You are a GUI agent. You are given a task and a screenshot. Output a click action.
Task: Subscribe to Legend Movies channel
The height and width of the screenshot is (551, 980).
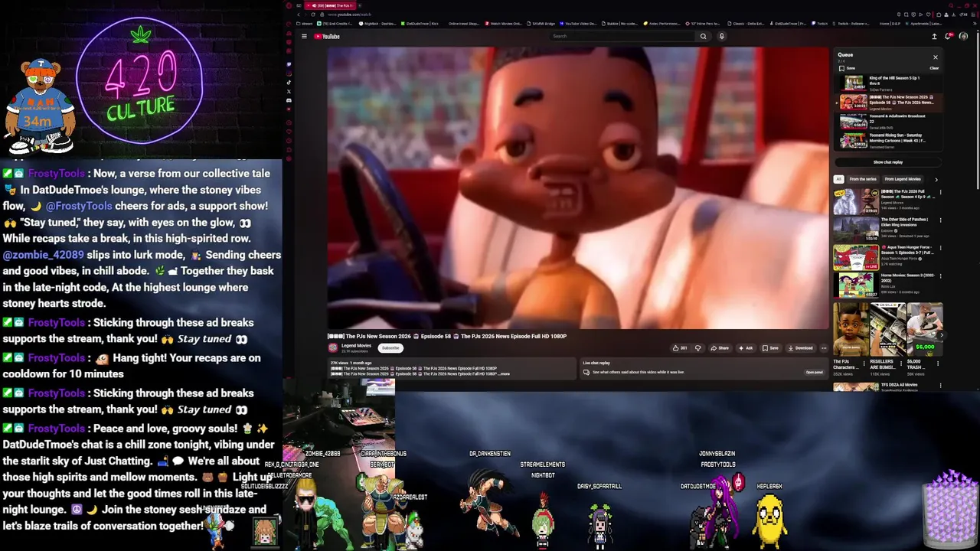(390, 348)
